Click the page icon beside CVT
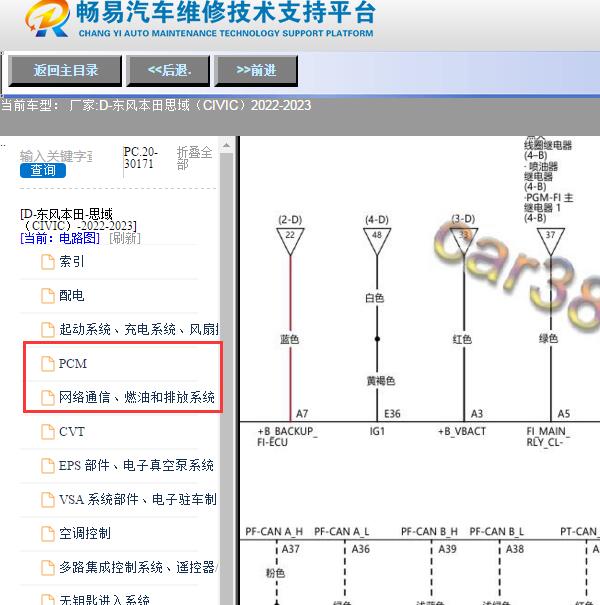 [x=48, y=431]
